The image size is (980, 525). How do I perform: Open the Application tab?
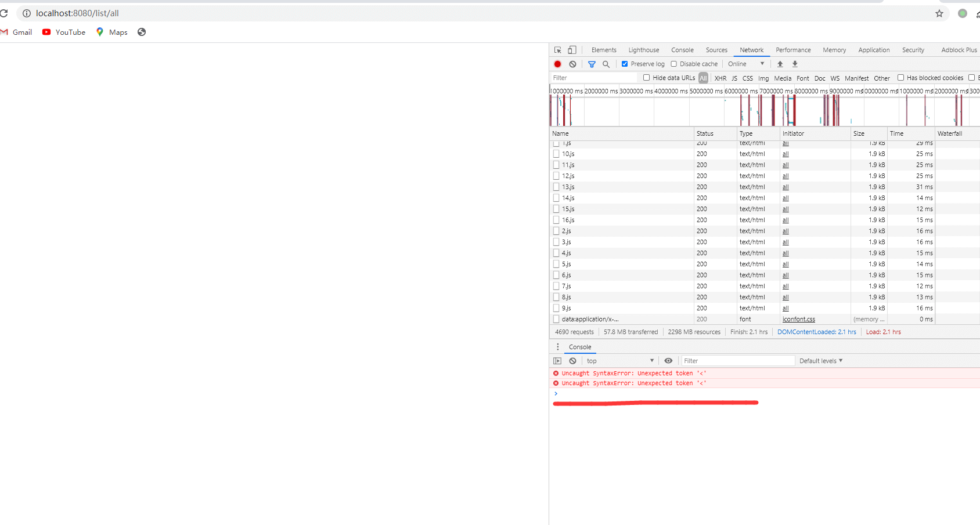[x=874, y=50]
